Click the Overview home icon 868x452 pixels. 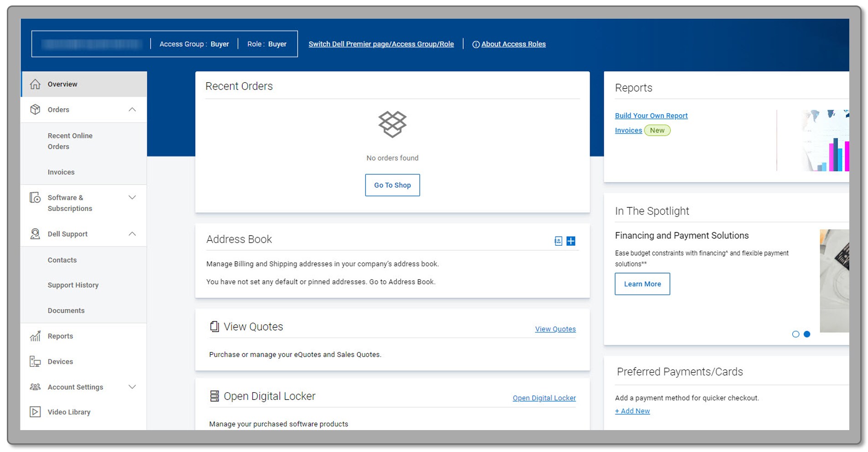[x=35, y=84]
